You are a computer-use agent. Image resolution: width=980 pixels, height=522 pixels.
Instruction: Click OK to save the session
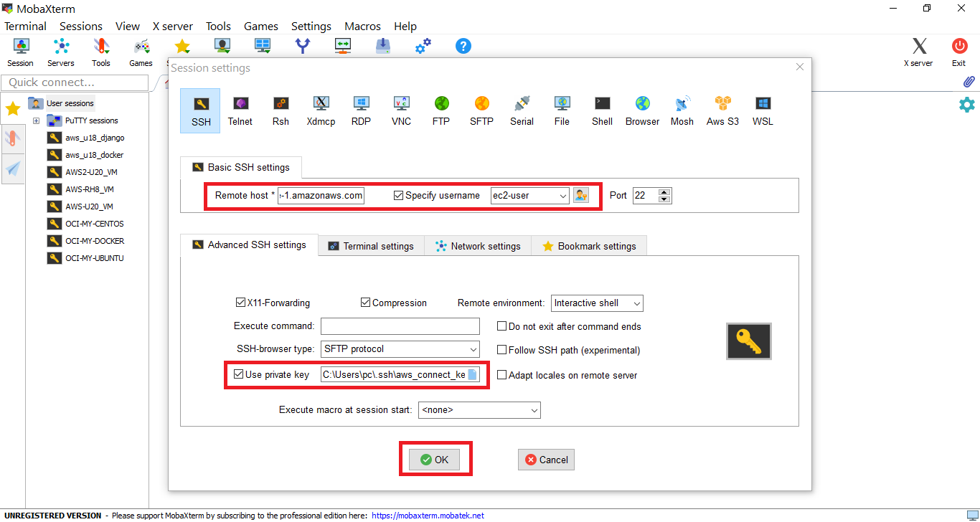tap(434, 460)
